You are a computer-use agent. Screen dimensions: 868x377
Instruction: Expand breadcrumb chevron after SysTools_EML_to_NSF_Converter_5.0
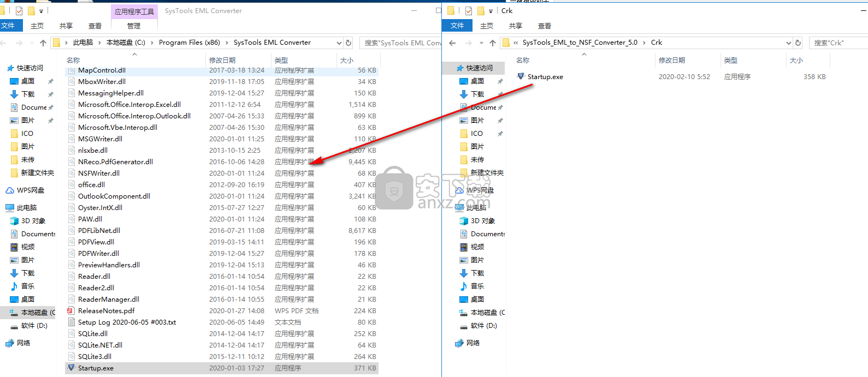[645, 43]
